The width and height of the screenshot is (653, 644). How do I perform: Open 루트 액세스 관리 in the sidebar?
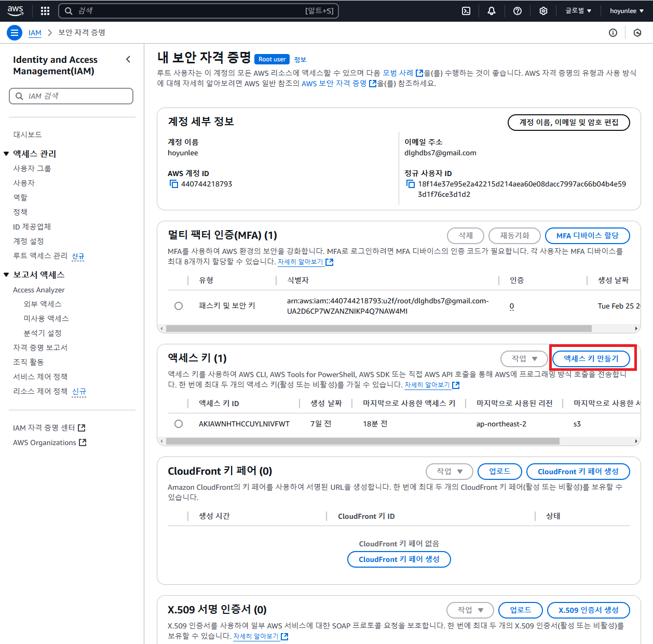(40, 256)
